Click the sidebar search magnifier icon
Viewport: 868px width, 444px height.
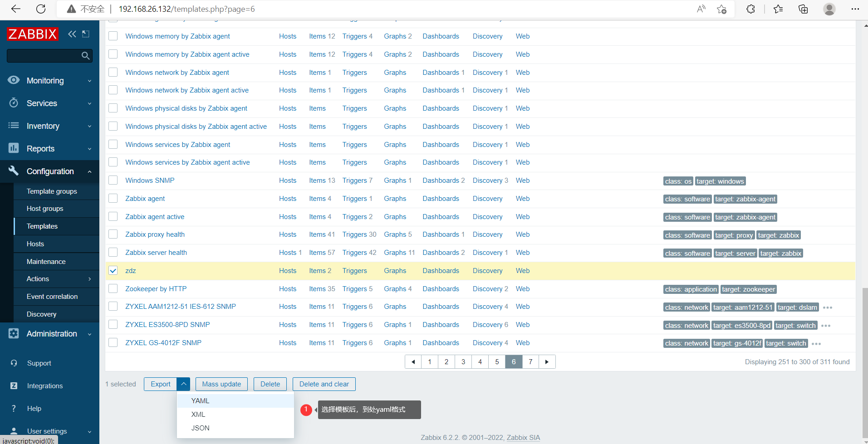tap(85, 56)
